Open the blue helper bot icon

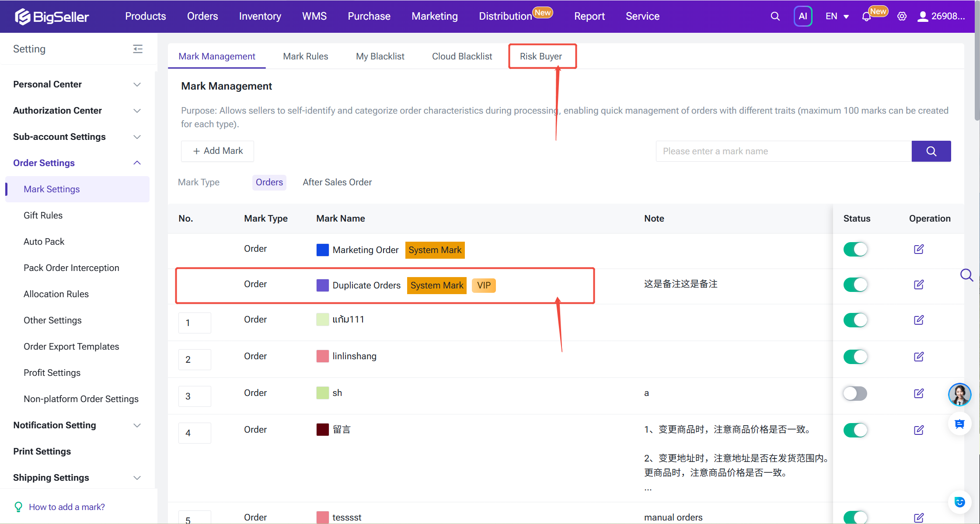[x=959, y=502]
